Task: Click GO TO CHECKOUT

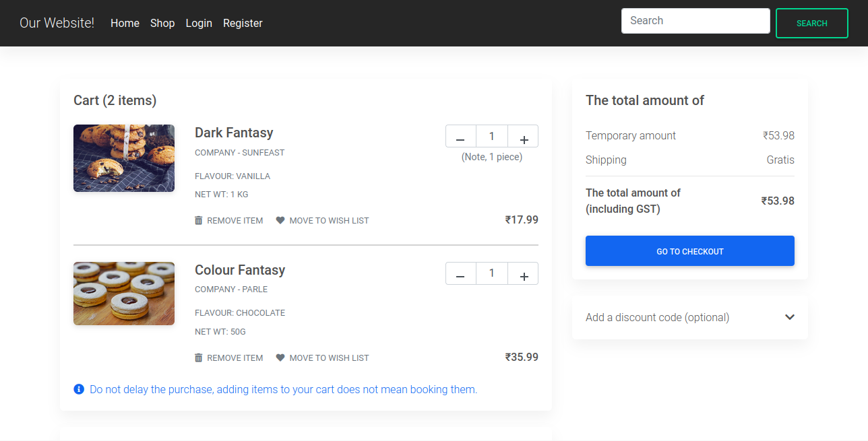Action: (x=689, y=250)
